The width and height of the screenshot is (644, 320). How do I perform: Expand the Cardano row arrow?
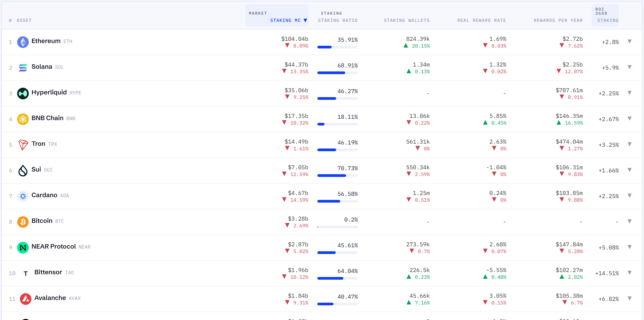pyautogui.click(x=630, y=196)
